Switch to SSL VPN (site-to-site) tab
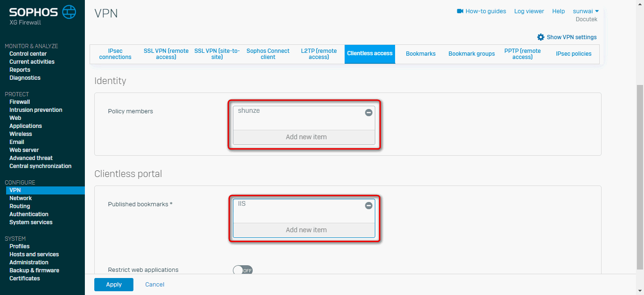Image resolution: width=644 pixels, height=295 pixels. click(217, 54)
